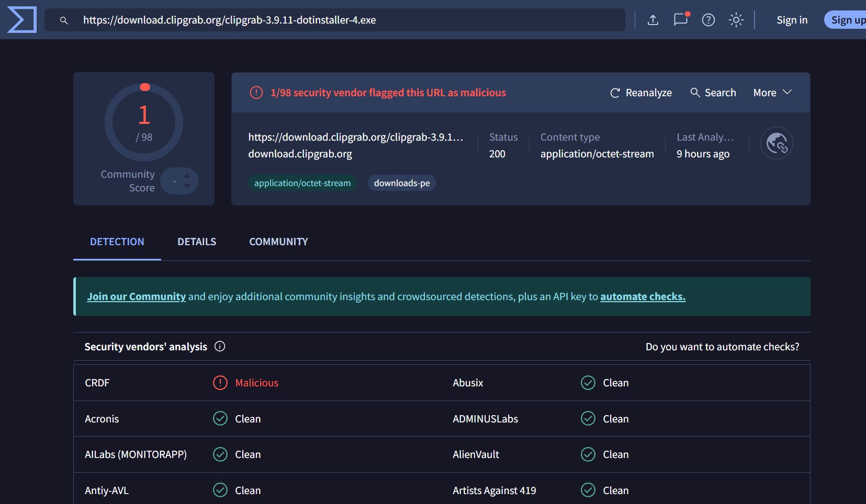The height and width of the screenshot is (504, 866).
Task: Switch to the DETECTION tab
Action: (x=117, y=242)
